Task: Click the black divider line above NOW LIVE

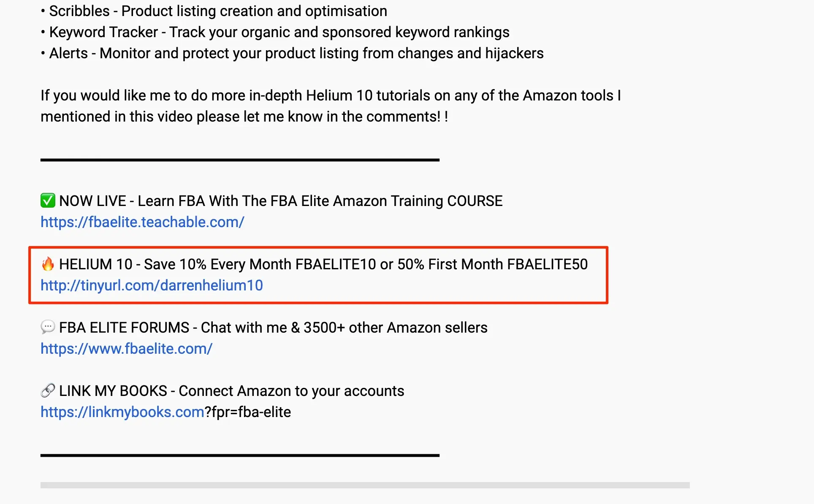Action: pyautogui.click(x=240, y=160)
